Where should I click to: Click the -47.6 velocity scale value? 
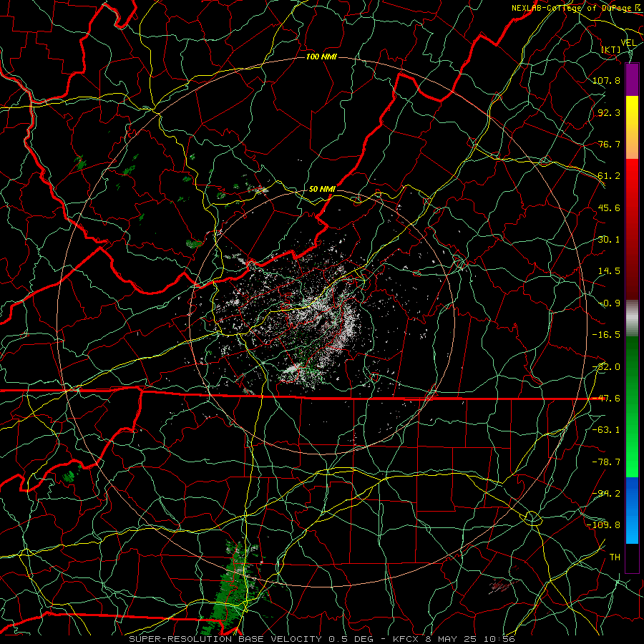[x=606, y=399]
